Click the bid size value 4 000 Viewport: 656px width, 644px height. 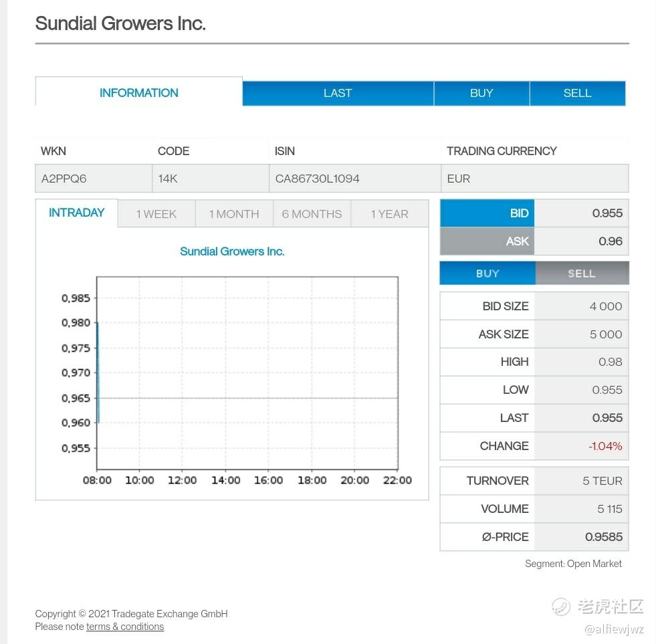tap(606, 306)
